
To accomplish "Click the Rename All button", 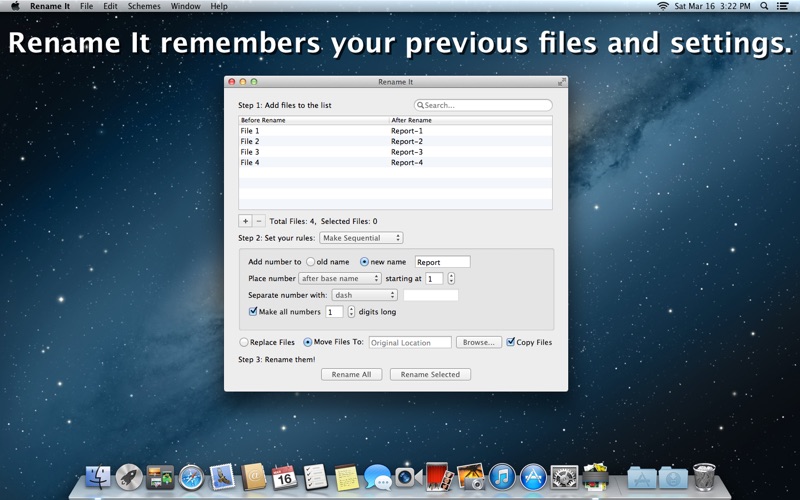I will click(352, 374).
